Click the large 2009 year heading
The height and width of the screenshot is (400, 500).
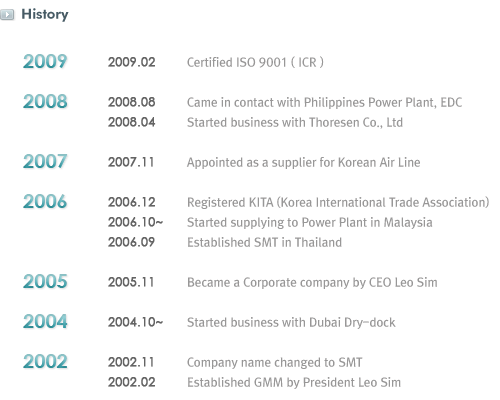click(45, 62)
